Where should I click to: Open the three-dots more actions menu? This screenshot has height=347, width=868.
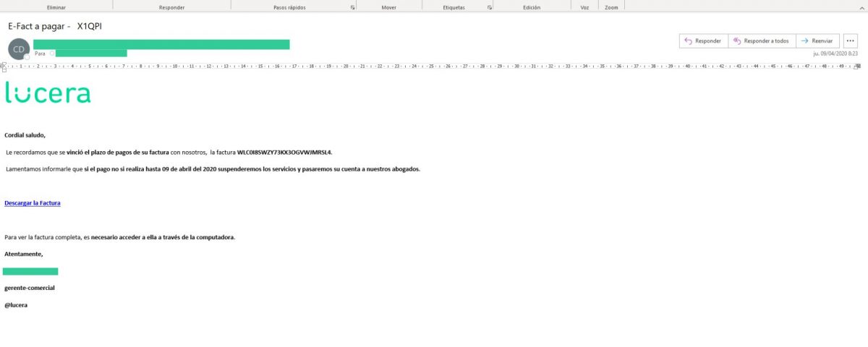pos(850,41)
